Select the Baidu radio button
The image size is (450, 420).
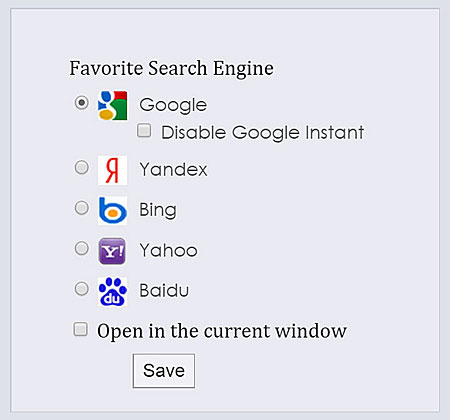tap(82, 289)
